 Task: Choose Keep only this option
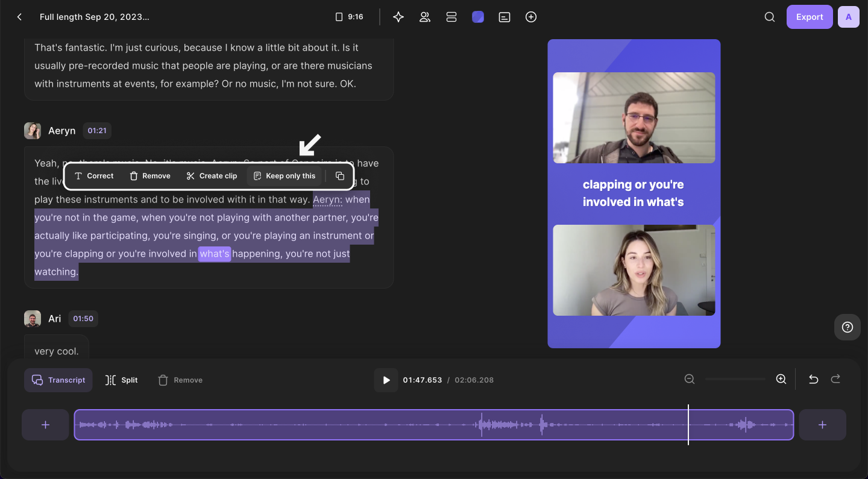click(285, 176)
